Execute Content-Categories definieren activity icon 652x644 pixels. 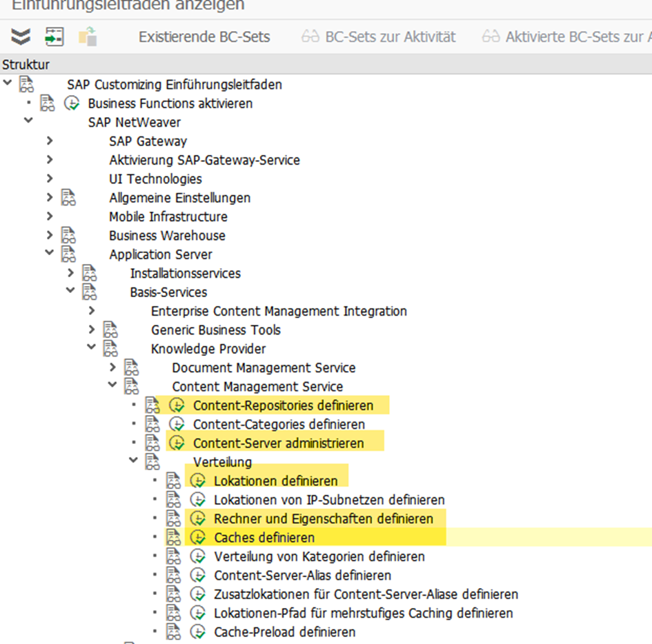pyautogui.click(x=177, y=424)
